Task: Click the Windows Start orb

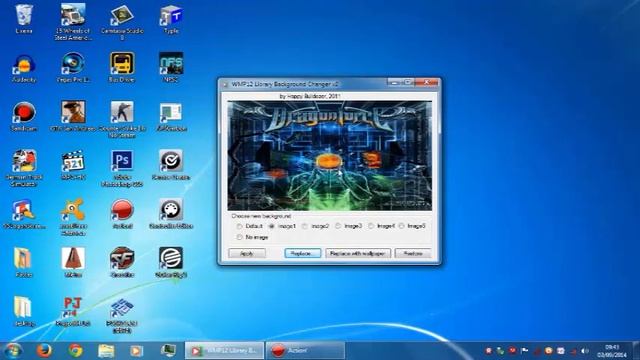Action: point(13,351)
